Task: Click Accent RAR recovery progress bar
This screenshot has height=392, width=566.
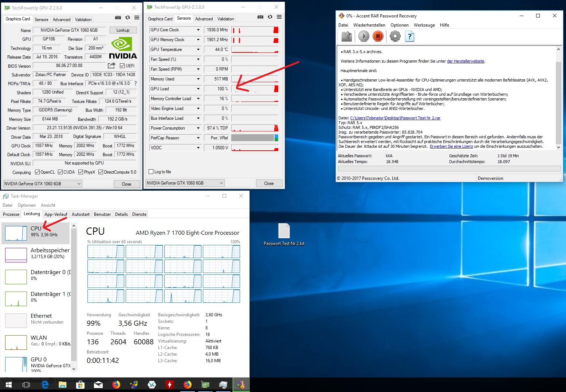Action: (x=449, y=169)
